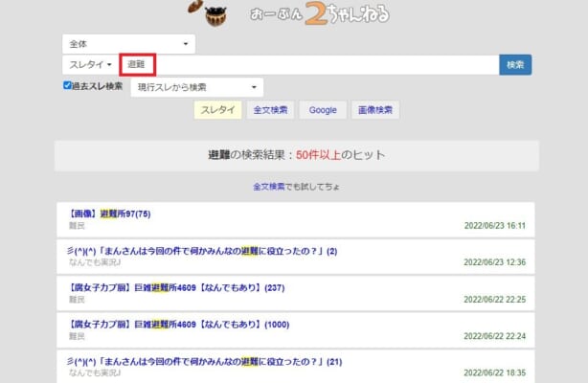This screenshot has height=383, width=588.
Task: Follow the 全文検索 link below results header
Action: click(268, 185)
